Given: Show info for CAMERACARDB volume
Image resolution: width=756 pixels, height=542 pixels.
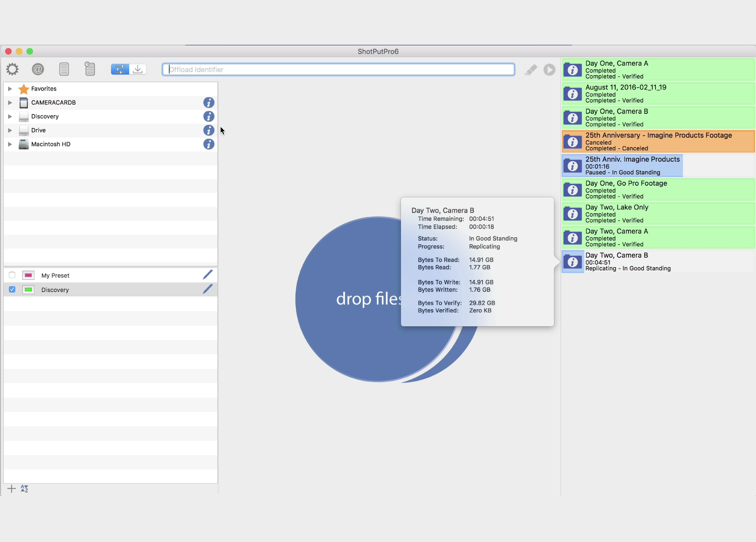Looking at the screenshot, I should (209, 103).
